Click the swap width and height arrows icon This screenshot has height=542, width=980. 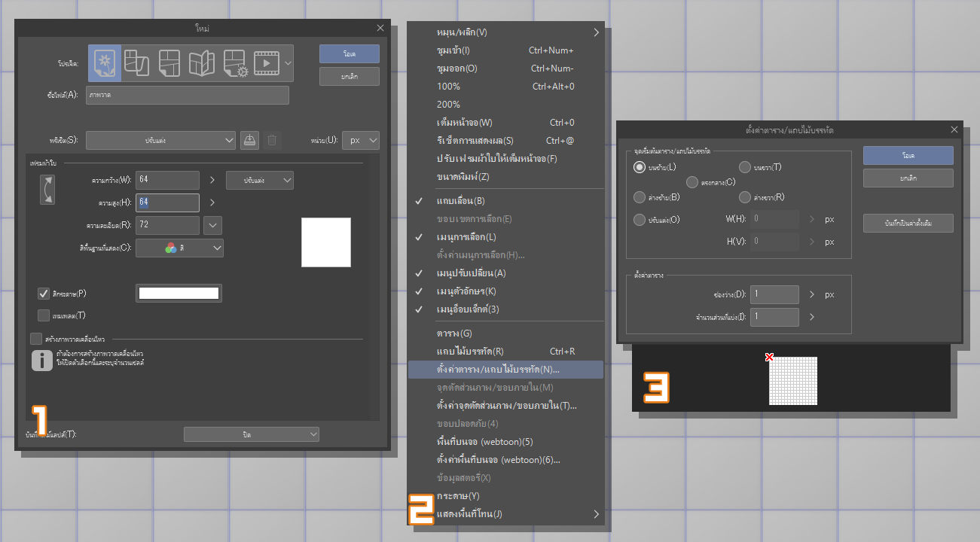pos(47,190)
